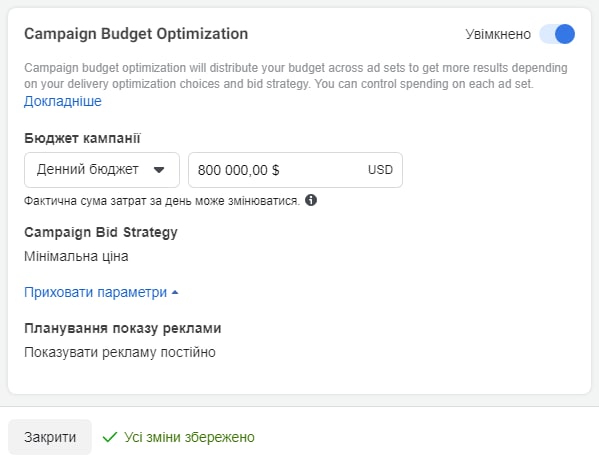Image resolution: width=599 pixels, height=472 pixels.
Task: Open the Денний бюджет dropdown
Action: [x=102, y=170]
